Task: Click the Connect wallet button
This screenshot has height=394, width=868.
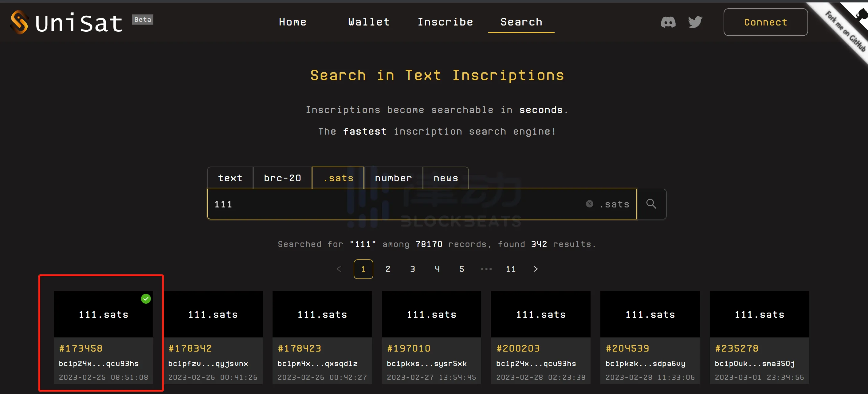Action: coord(766,22)
